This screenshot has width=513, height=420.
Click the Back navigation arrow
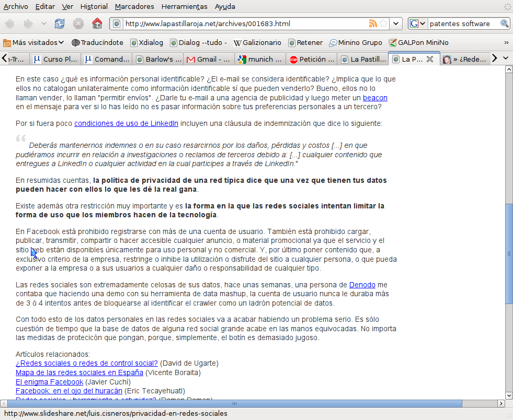tap(9, 24)
